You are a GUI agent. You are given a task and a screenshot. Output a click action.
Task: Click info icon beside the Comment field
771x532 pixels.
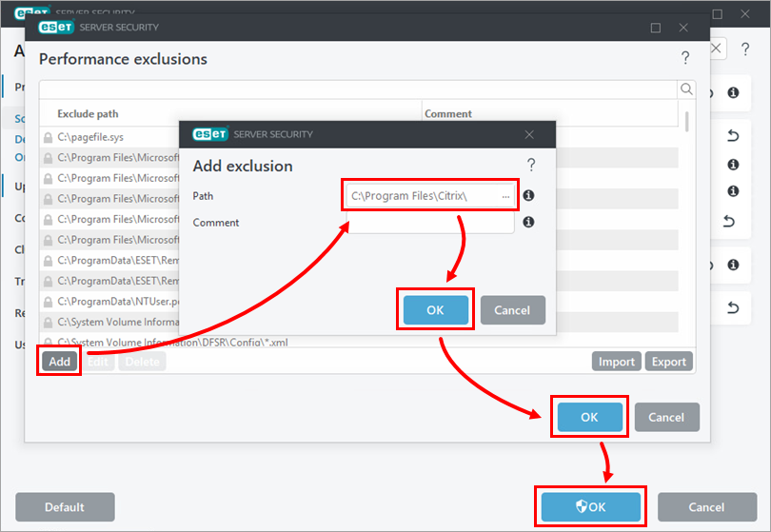click(x=528, y=223)
